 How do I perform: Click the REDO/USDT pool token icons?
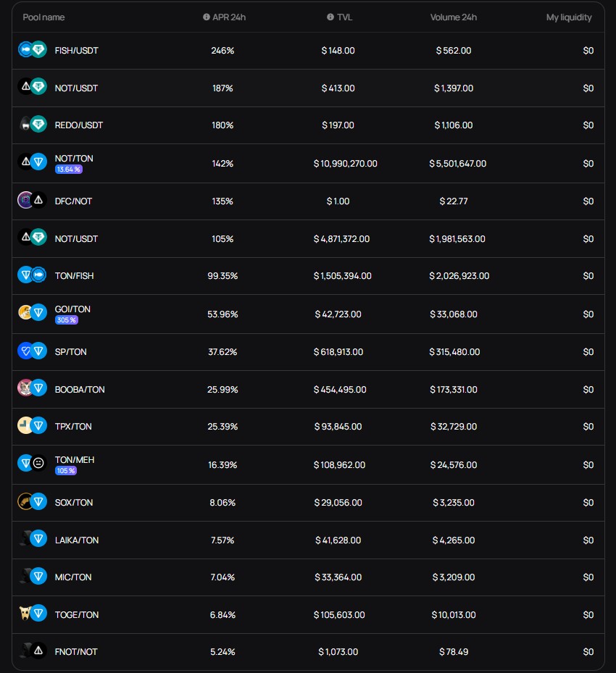[x=32, y=125]
